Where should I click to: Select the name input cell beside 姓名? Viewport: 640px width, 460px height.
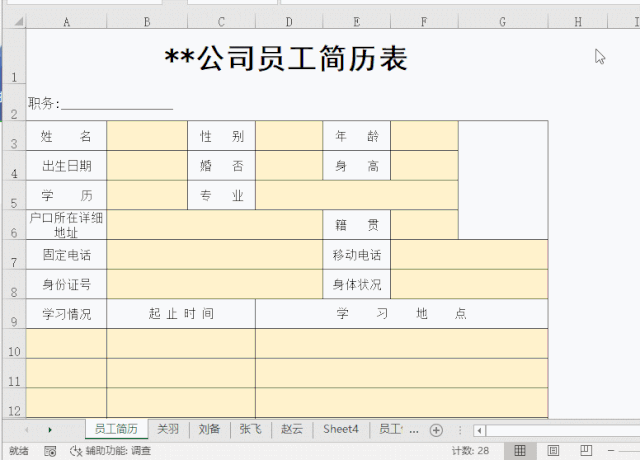tap(147, 136)
